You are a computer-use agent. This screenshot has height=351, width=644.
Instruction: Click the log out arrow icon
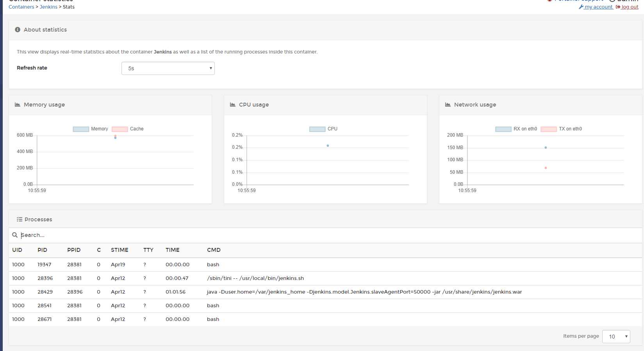click(x=618, y=7)
